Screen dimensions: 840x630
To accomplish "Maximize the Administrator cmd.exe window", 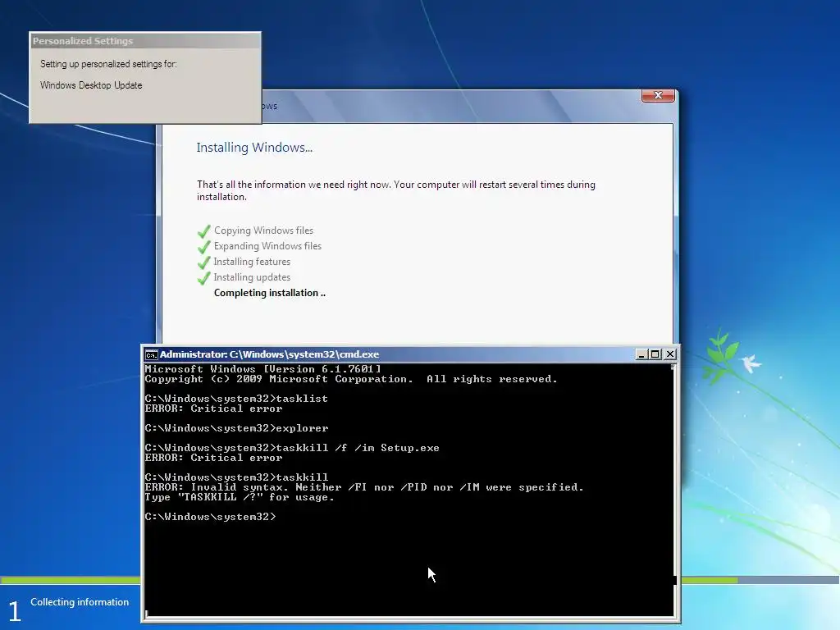I will tap(655, 354).
